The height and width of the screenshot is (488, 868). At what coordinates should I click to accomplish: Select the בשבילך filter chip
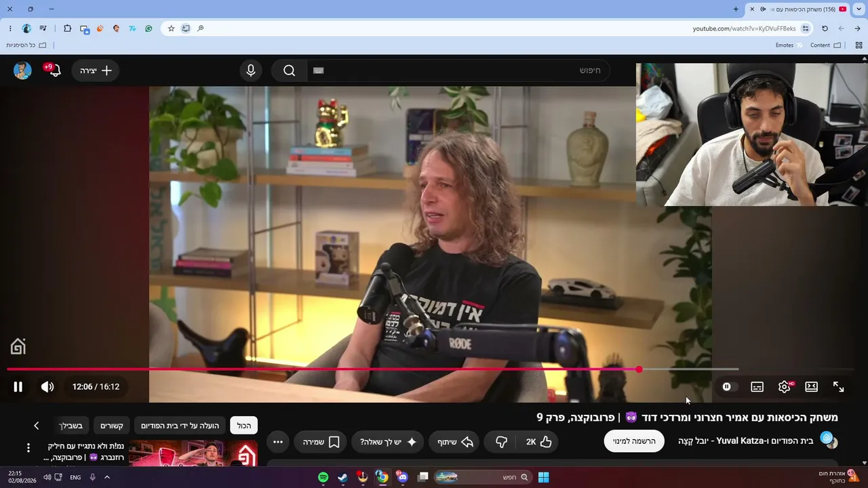[71, 426]
